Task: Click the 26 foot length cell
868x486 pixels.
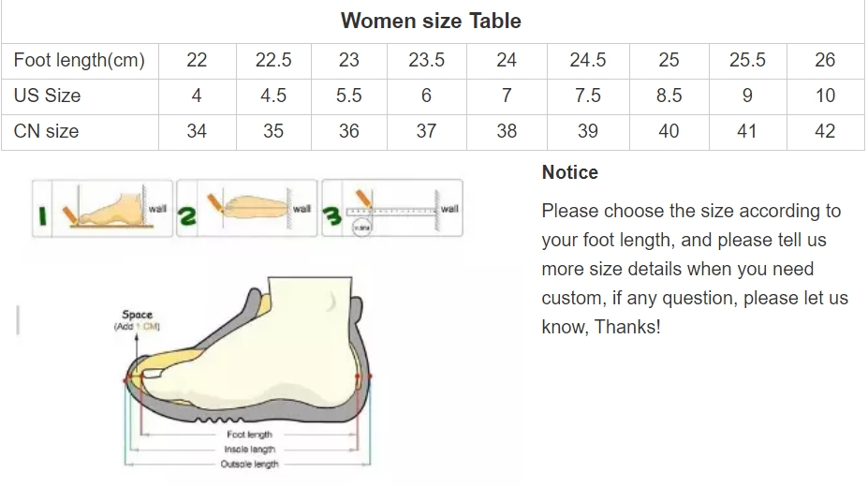Action: (825, 60)
